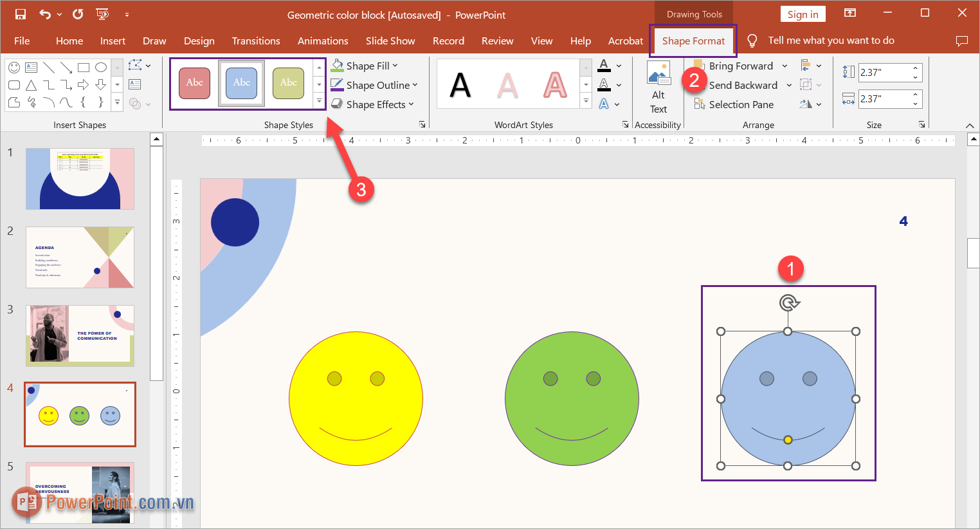Pick the isosceles triangle shape

coord(31,84)
